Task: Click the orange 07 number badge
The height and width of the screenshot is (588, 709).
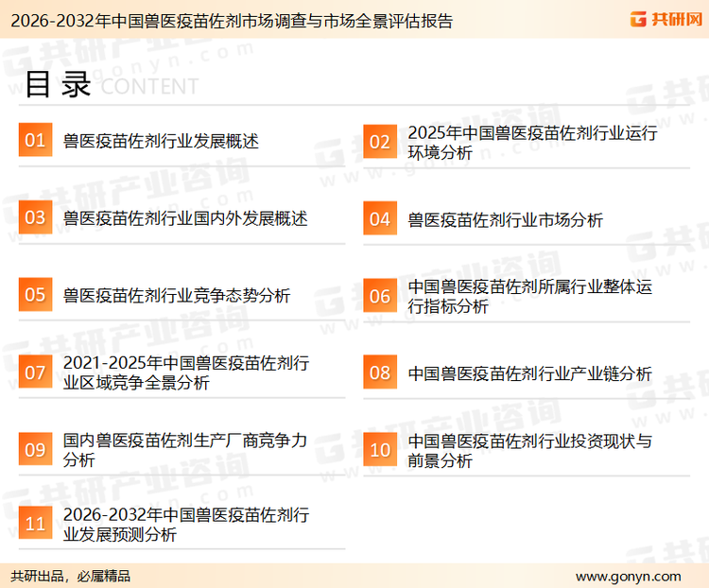Action: (35, 372)
